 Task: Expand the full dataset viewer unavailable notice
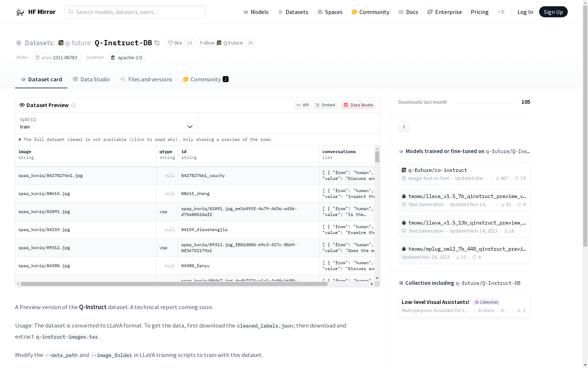tap(146, 139)
